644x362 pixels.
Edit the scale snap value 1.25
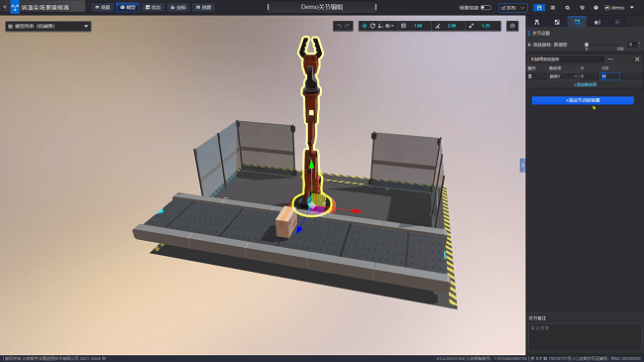coord(485,26)
